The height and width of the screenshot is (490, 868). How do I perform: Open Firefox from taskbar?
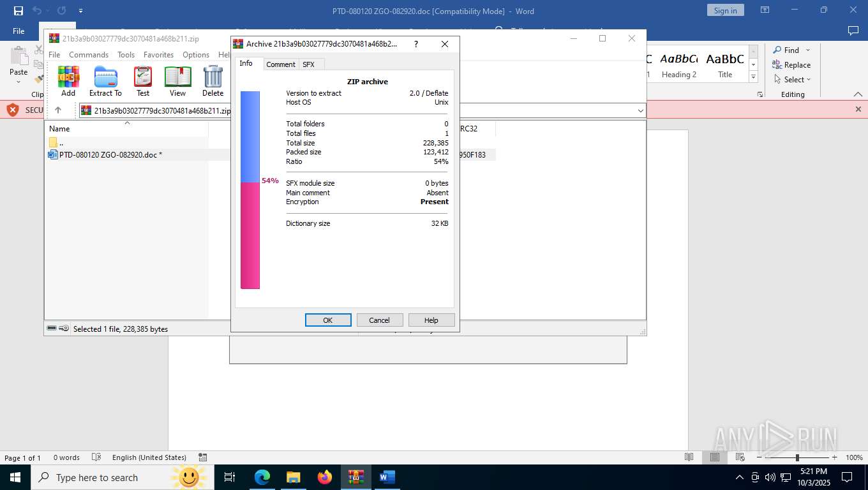point(325,477)
